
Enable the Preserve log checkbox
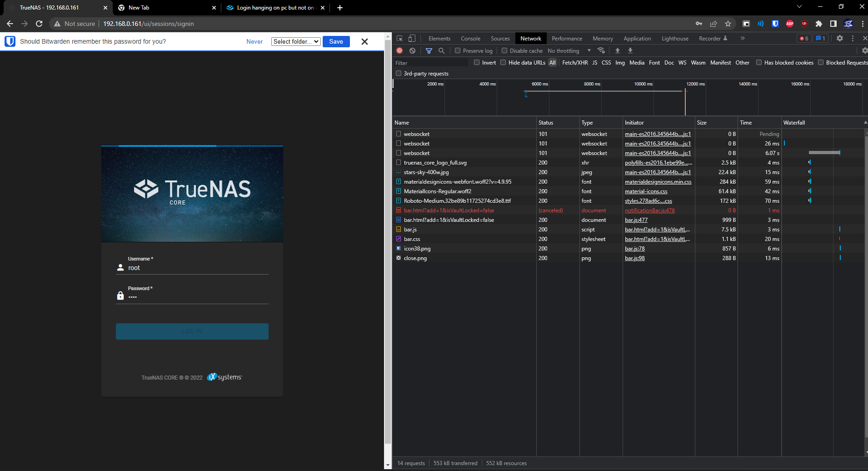pos(458,50)
